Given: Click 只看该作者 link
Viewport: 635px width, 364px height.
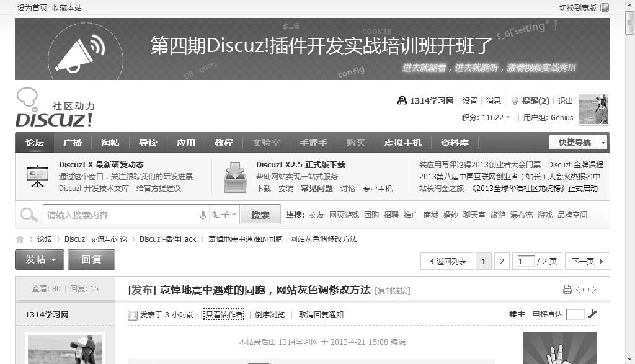Looking at the screenshot, I should pyautogui.click(x=224, y=314).
